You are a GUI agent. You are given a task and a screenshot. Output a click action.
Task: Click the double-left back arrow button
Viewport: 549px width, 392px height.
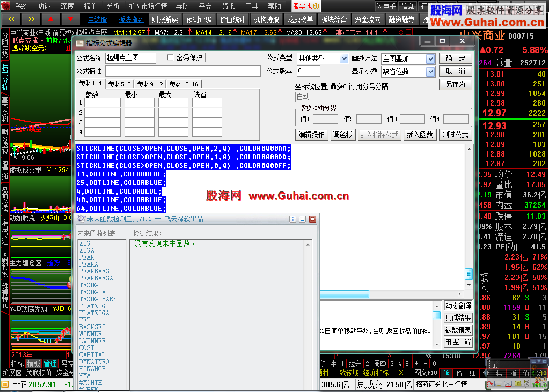click(x=11, y=19)
